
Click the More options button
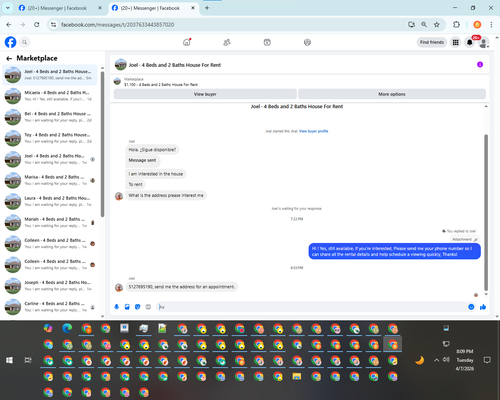pyautogui.click(x=392, y=94)
